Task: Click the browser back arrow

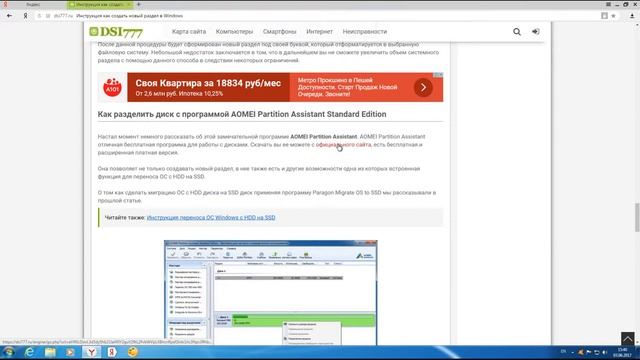Action: tap(9, 16)
